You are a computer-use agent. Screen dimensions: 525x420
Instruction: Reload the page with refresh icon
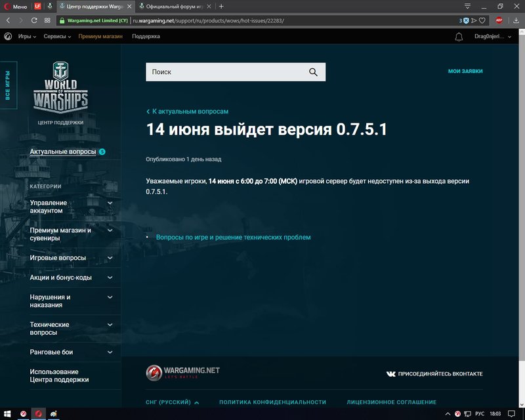click(x=34, y=20)
